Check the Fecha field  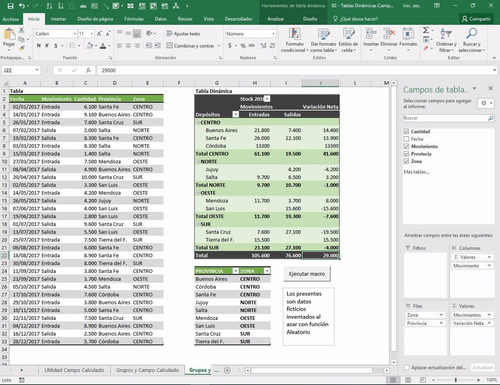[406, 139]
